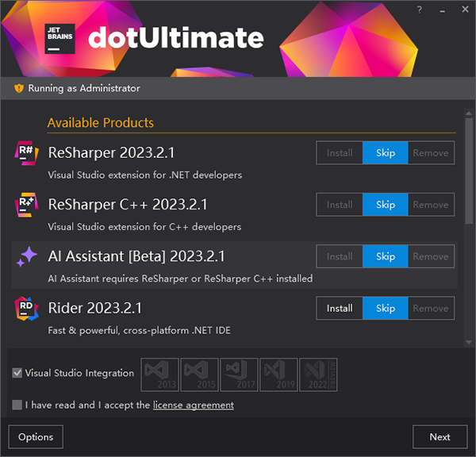Select the Visual Studio 2013 icon
The height and width of the screenshot is (457, 476).
pos(160,374)
